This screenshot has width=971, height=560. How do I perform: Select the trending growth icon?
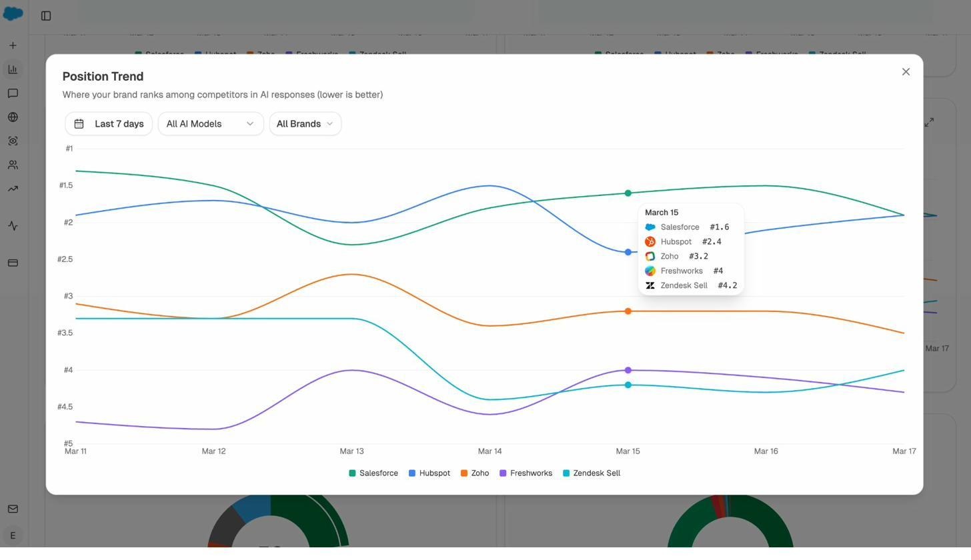coord(13,189)
